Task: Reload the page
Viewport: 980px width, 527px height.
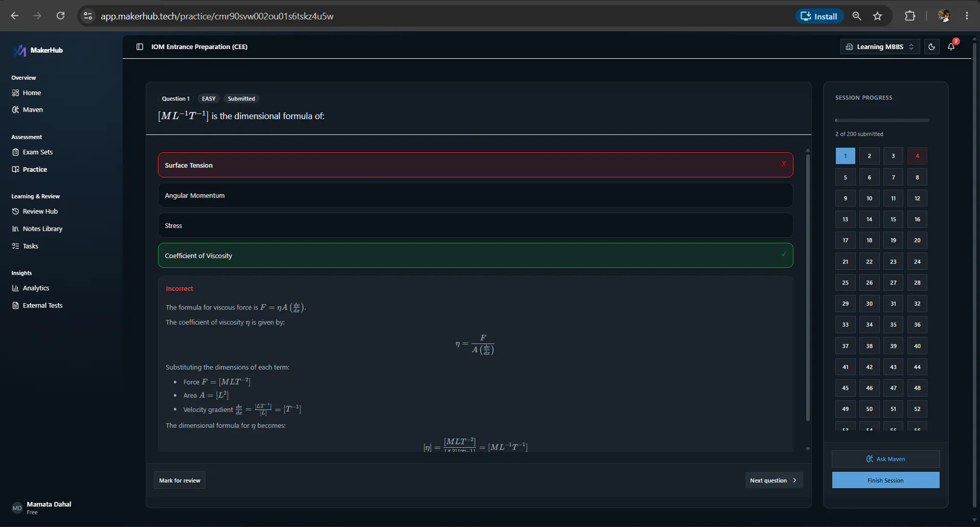Action: [x=60, y=16]
